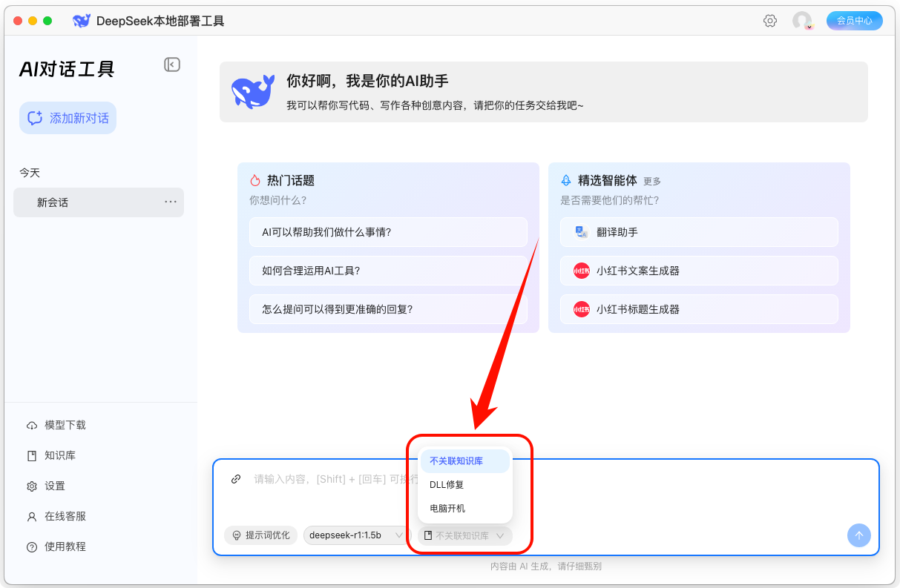Click 添加新对话 to start a new chat
The width and height of the screenshot is (900, 588).
tap(68, 118)
